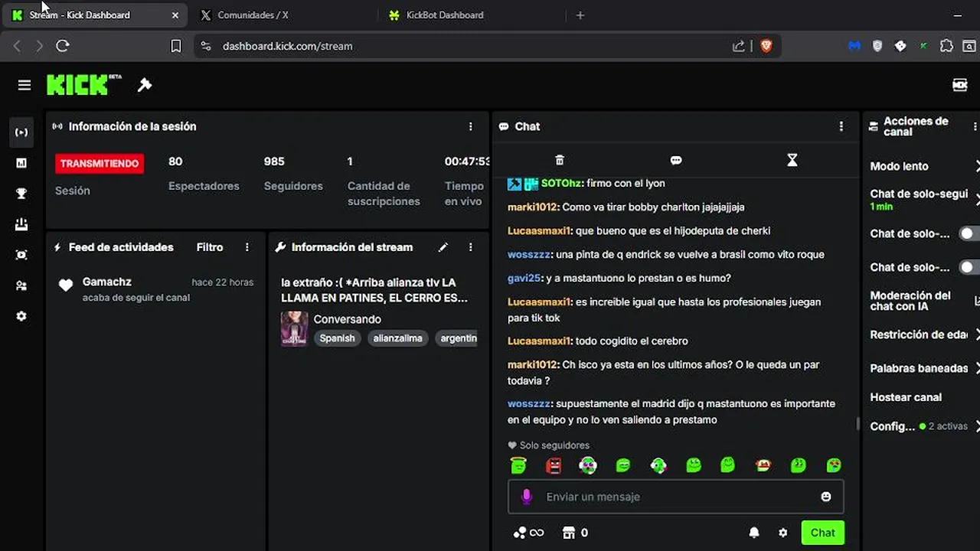
Task: Open the Filtro dropdown in activity feed
Action: click(210, 247)
